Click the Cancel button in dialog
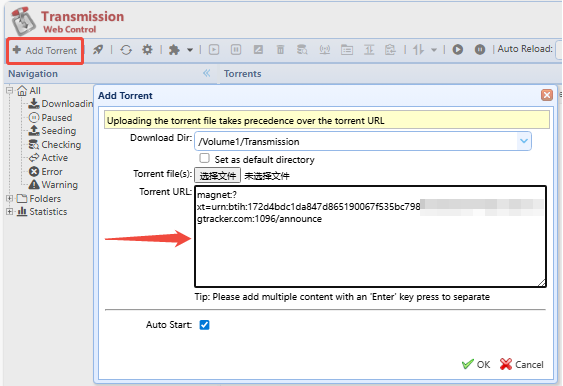Viewport: 563px width, 386px height. pyautogui.click(x=522, y=364)
